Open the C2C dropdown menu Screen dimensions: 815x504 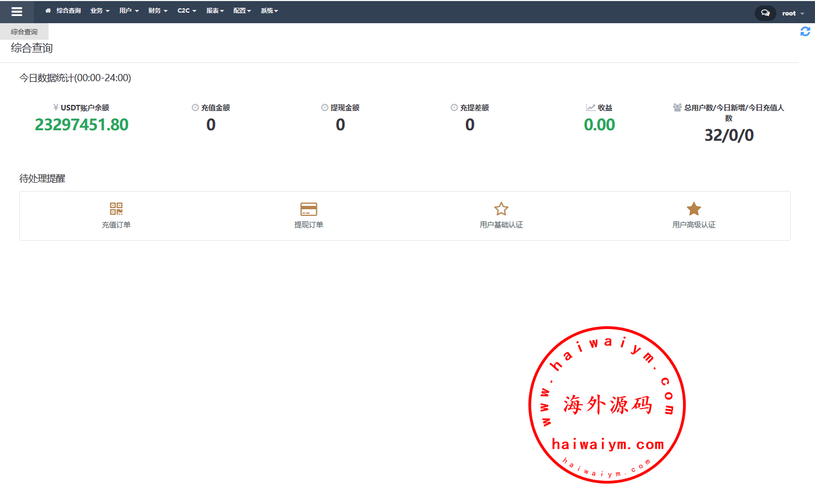coord(187,10)
